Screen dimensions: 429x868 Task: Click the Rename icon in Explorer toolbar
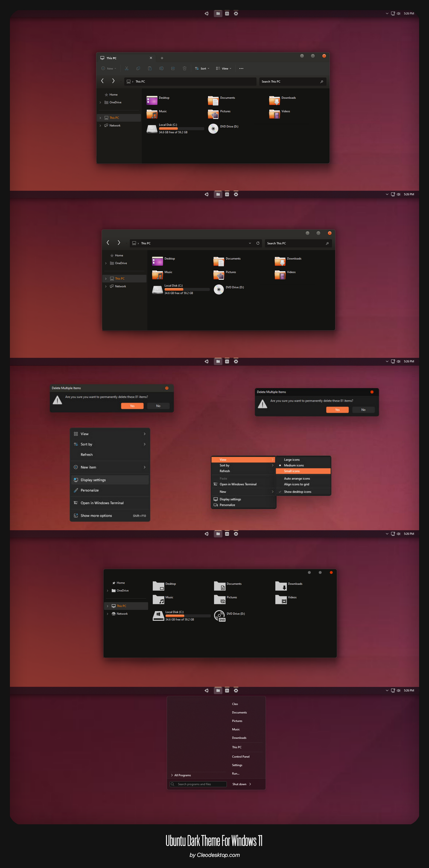tap(161, 68)
